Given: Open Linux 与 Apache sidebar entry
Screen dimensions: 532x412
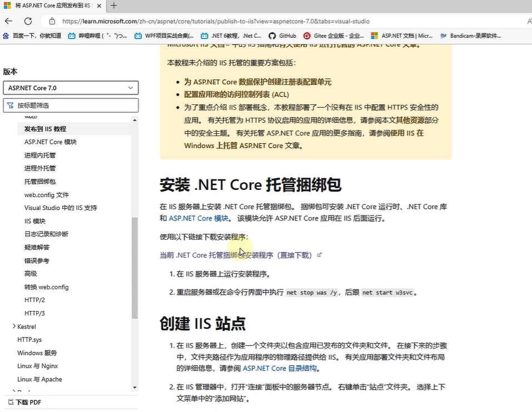Looking at the screenshot, I should (x=39, y=379).
